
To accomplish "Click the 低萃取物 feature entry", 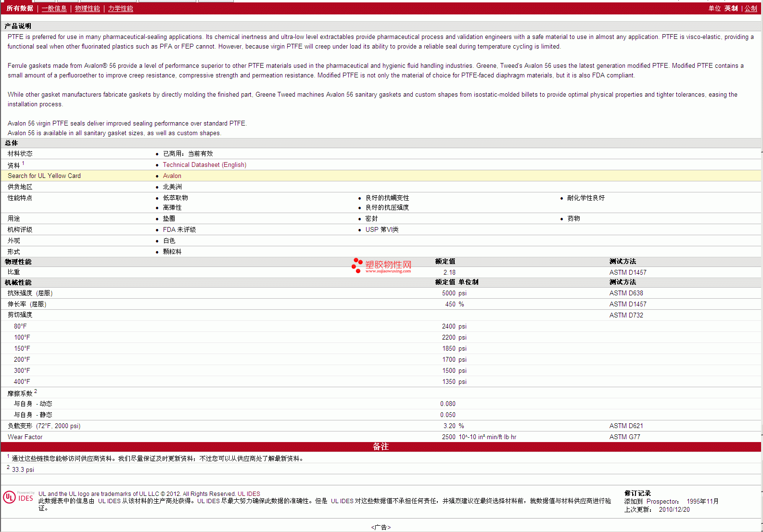I will pyautogui.click(x=176, y=198).
